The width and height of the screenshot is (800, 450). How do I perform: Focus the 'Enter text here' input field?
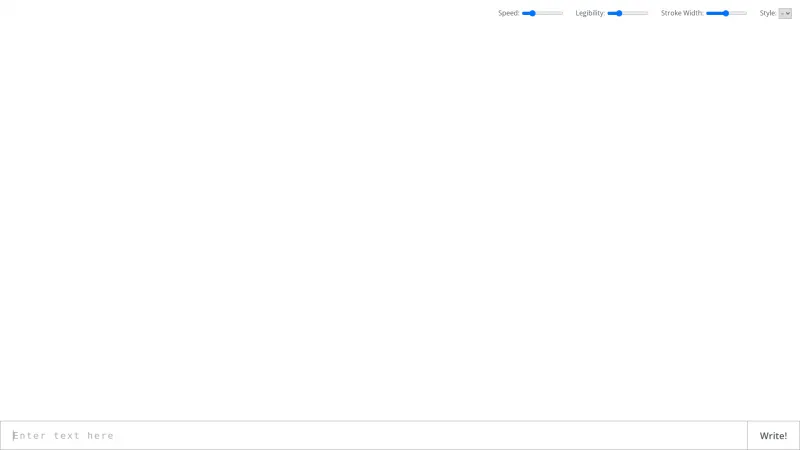tap(374, 436)
